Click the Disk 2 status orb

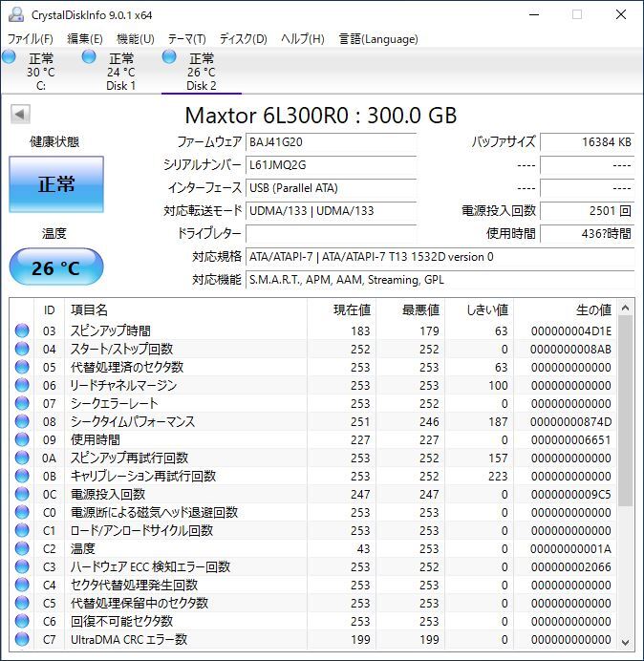[170, 58]
